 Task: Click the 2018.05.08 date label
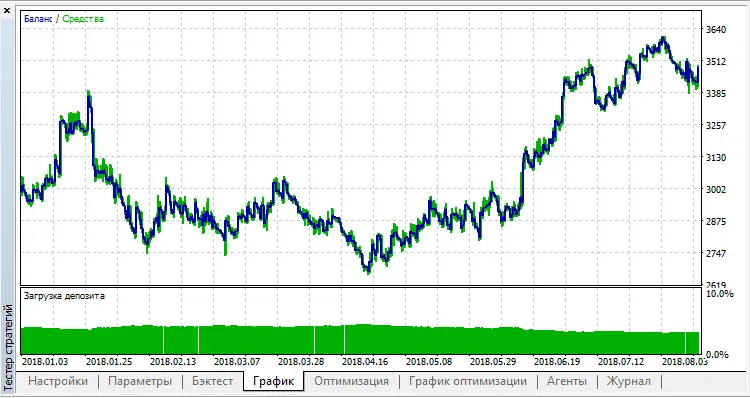click(429, 361)
